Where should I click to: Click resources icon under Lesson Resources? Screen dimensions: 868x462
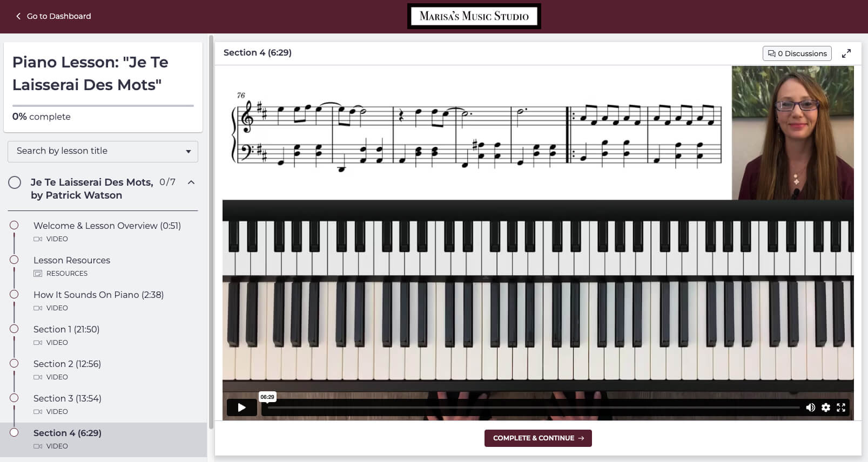pos(38,274)
